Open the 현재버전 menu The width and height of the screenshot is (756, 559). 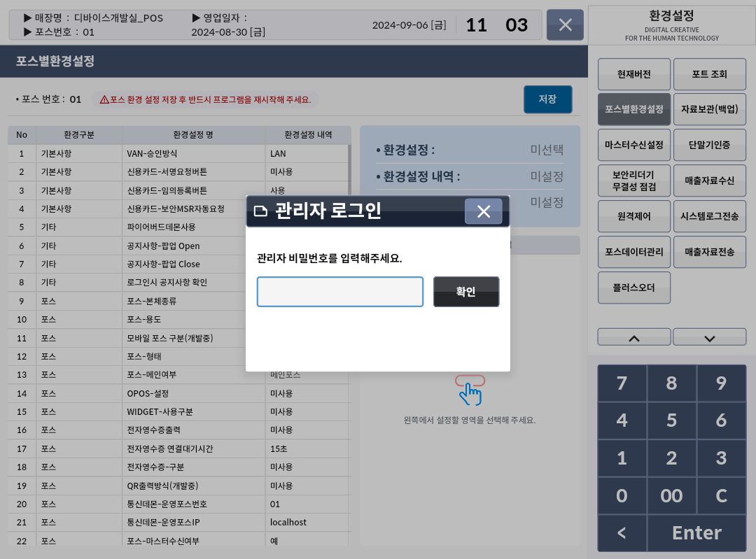click(634, 74)
